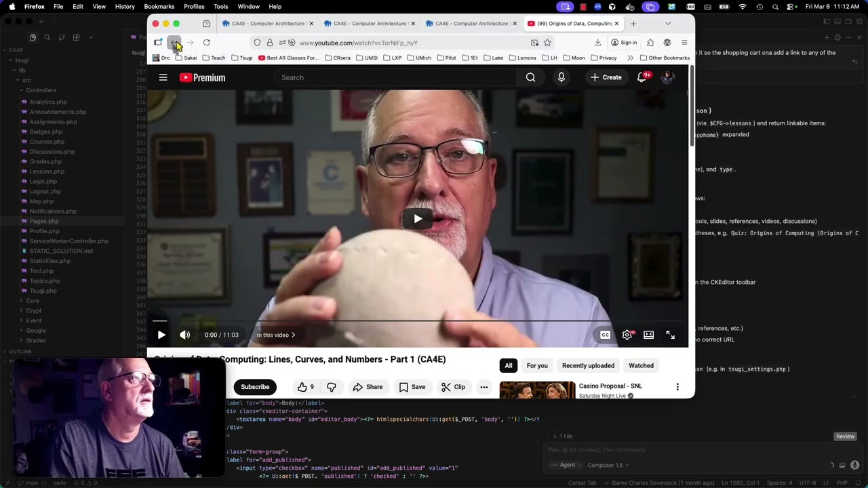Open more actions for the video
Screen dimensions: 868x488
484,387
